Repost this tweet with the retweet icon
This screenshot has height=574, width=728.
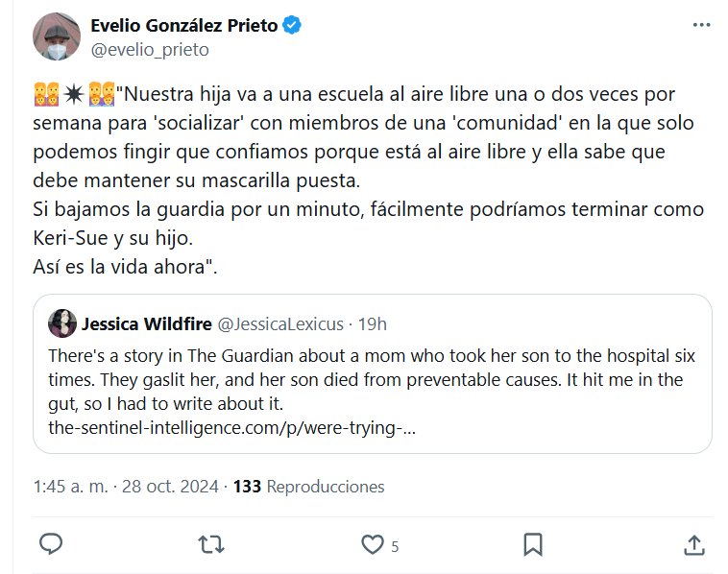coord(210,544)
